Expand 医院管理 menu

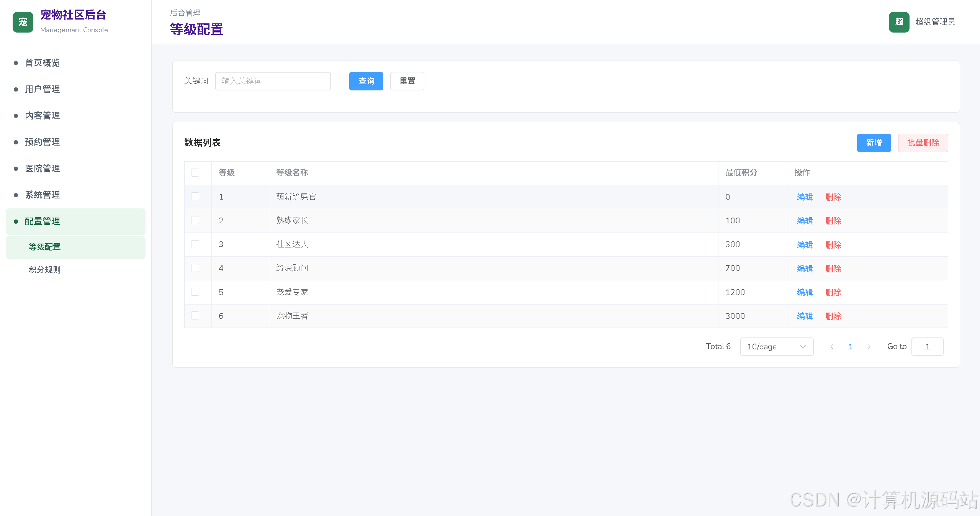(x=75, y=169)
